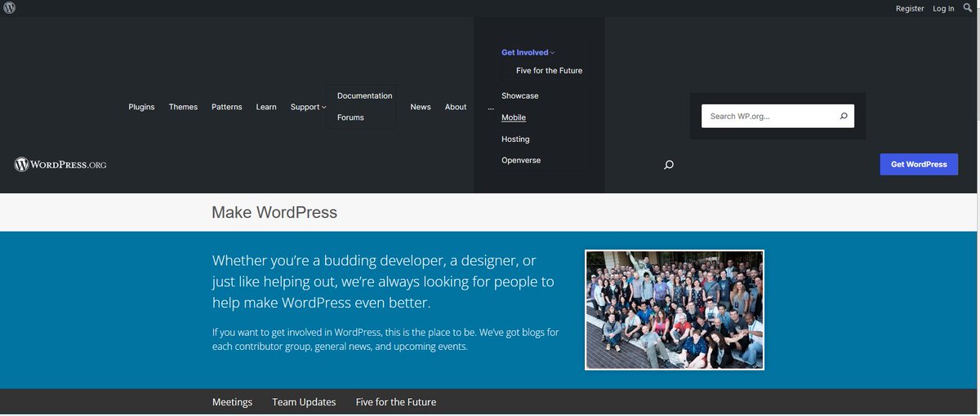Expand the Support dropdown menu
This screenshot has width=980, height=416.
point(308,107)
